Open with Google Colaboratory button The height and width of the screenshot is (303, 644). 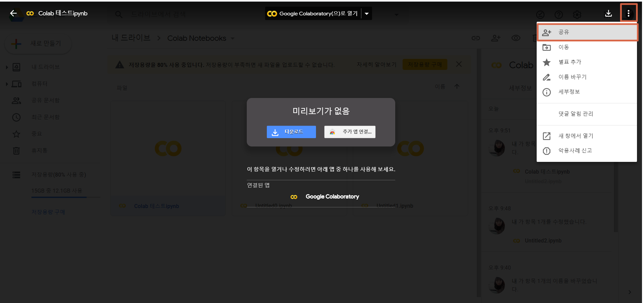(x=313, y=14)
